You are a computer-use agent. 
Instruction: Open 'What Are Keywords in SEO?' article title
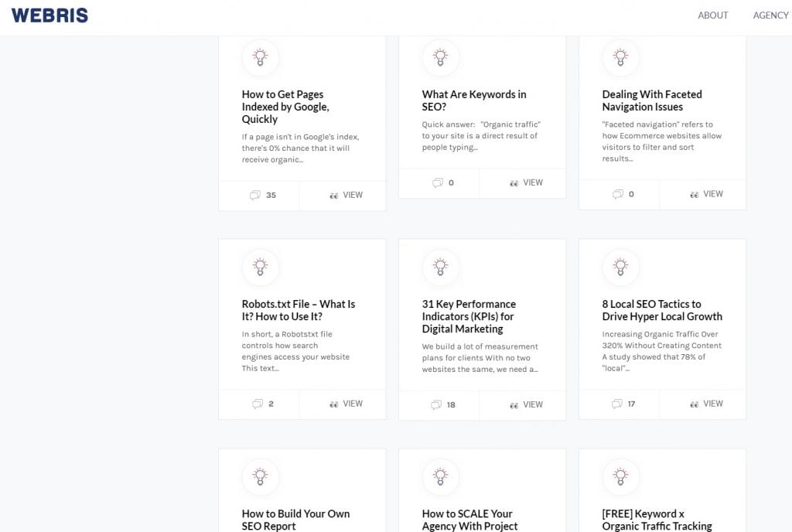pyautogui.click(x=473, y=101)
